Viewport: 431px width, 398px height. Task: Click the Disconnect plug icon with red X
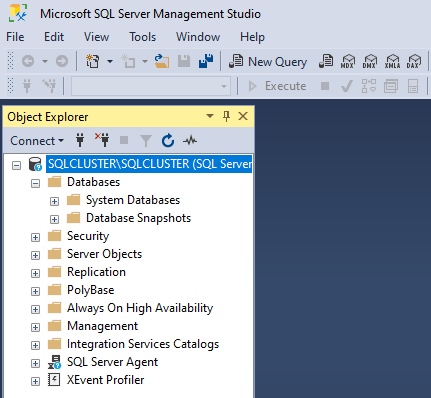pyautogui.click(x=102, y=140)
